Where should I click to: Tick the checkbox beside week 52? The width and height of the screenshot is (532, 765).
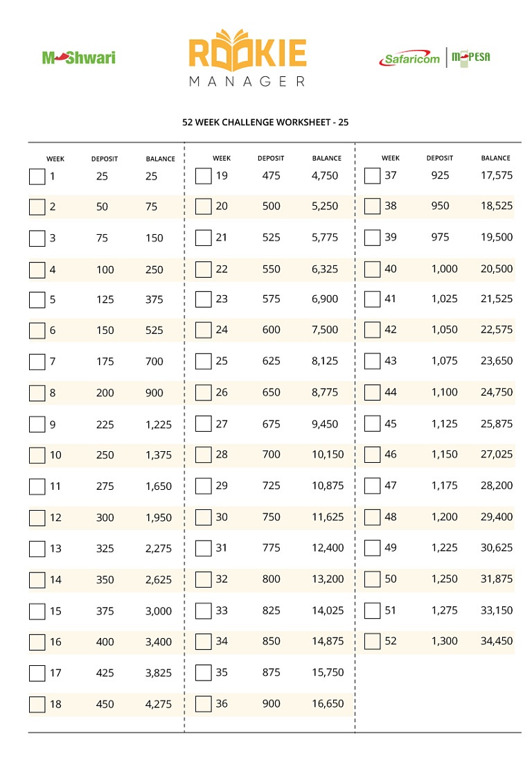point(372,642)
